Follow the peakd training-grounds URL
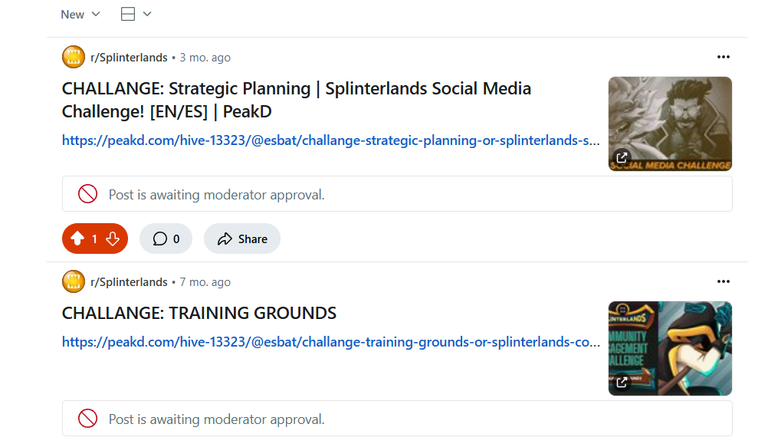 pyautogui.click(x=331, y=342)
